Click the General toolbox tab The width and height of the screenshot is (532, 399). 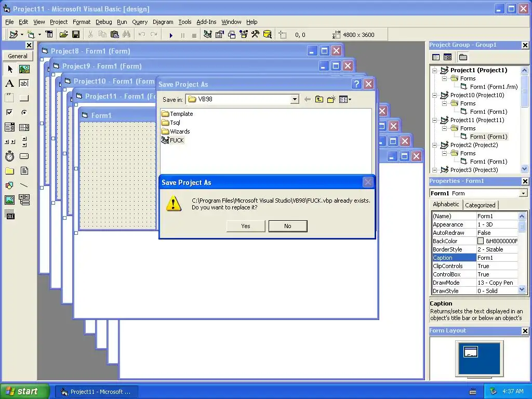click(18, 56)
